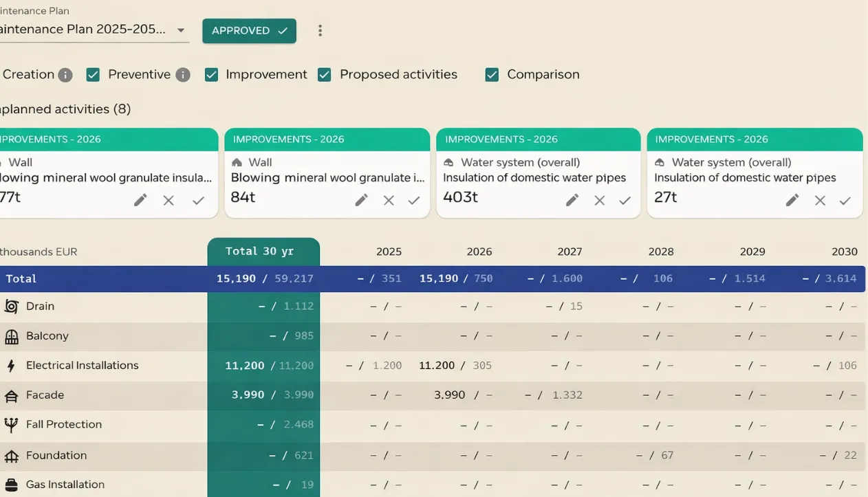Viewport: 868px width, 497px height.
Task: Click the Electrical Installations lightning icon
Action: click(11, 366)
